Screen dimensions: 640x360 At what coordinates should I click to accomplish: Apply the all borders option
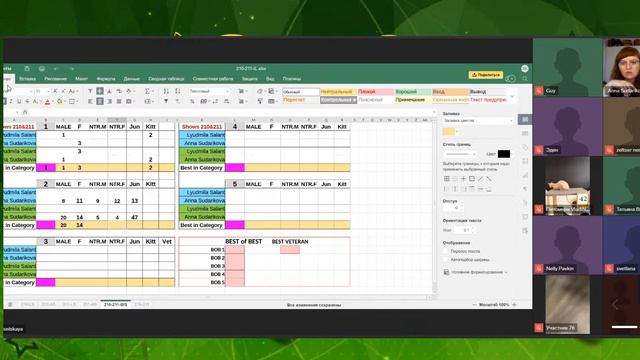447,179
